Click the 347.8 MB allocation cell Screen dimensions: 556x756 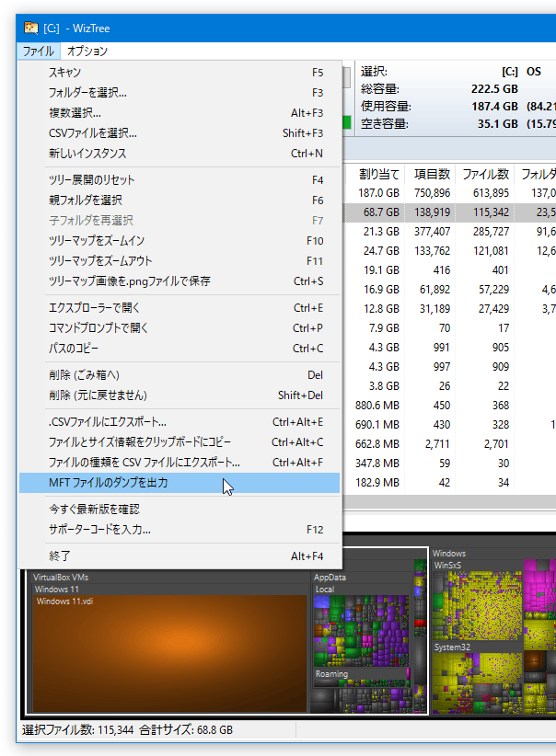tap(377, 463)
